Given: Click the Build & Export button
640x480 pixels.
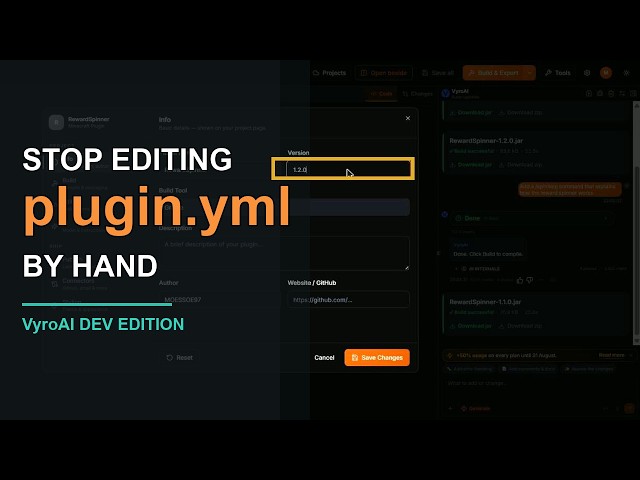Looking at the screenshot, I should [x=493, y=73].
